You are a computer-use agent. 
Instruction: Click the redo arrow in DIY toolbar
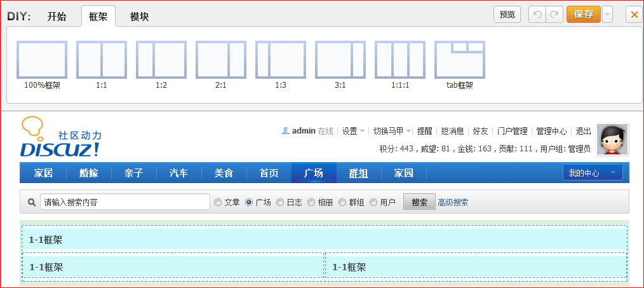click(x=554, y=15)
